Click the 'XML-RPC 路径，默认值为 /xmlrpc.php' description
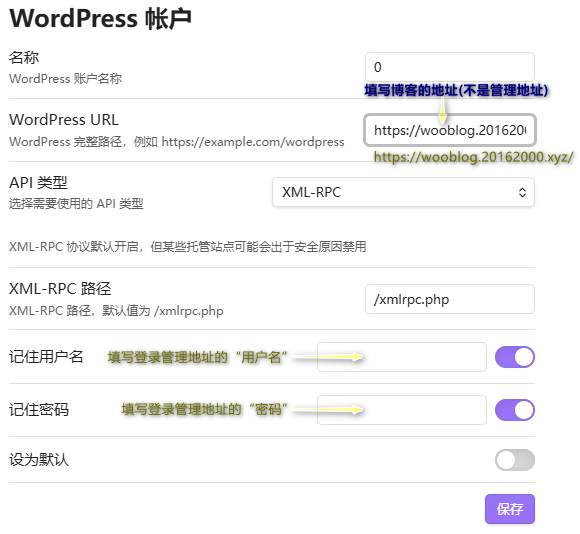Image resolution: width=580 pixels, height=534 pixels. (x=116, y=311)
